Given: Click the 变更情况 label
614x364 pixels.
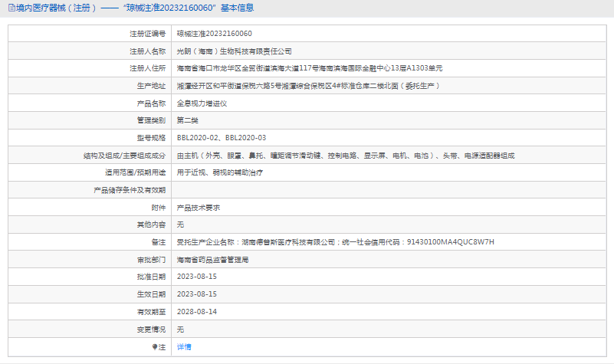Looking at the screenshot, I should pos(151,330).
